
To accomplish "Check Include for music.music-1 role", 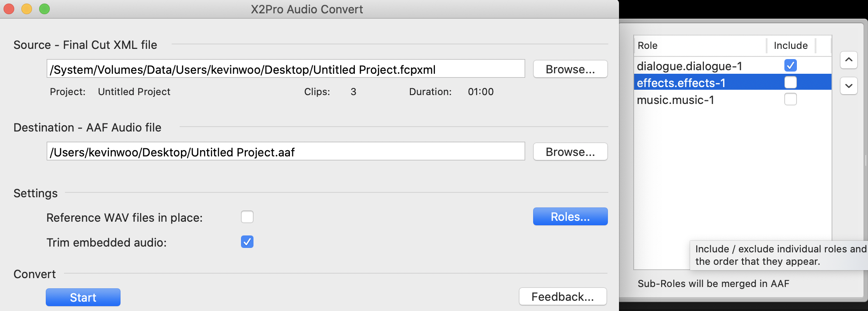I will [790, 100].
